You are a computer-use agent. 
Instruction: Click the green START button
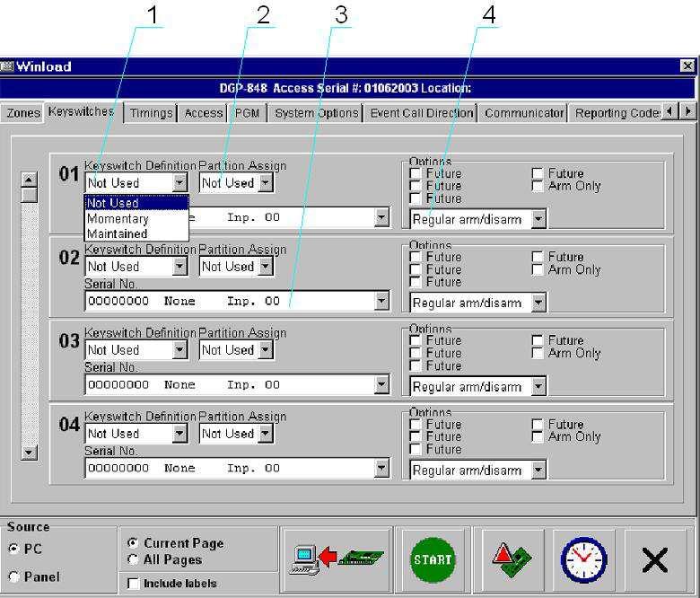point(433,559)
